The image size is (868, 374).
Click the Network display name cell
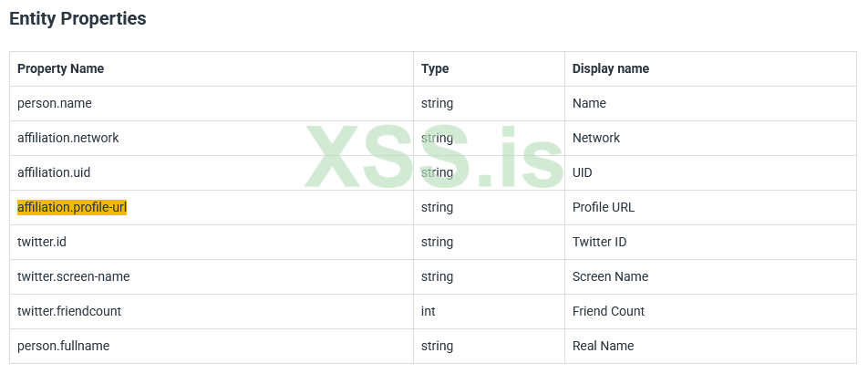click(x=596, y=138)
